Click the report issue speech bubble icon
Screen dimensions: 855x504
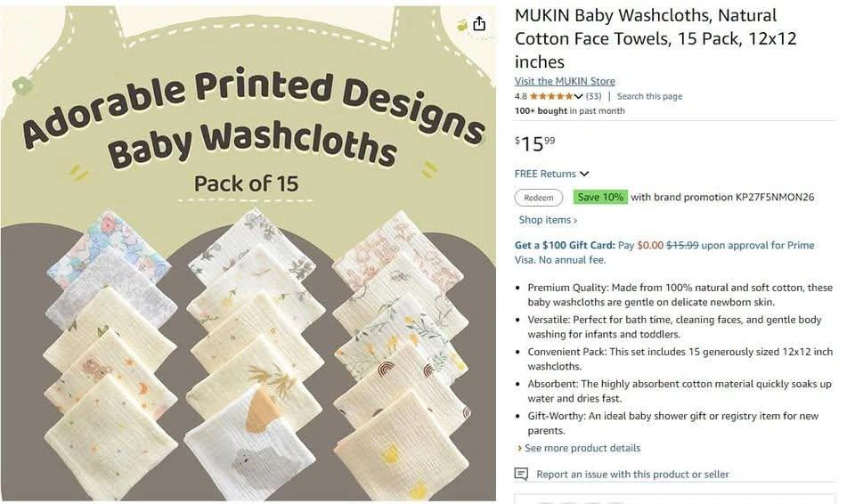click(521, 474)
